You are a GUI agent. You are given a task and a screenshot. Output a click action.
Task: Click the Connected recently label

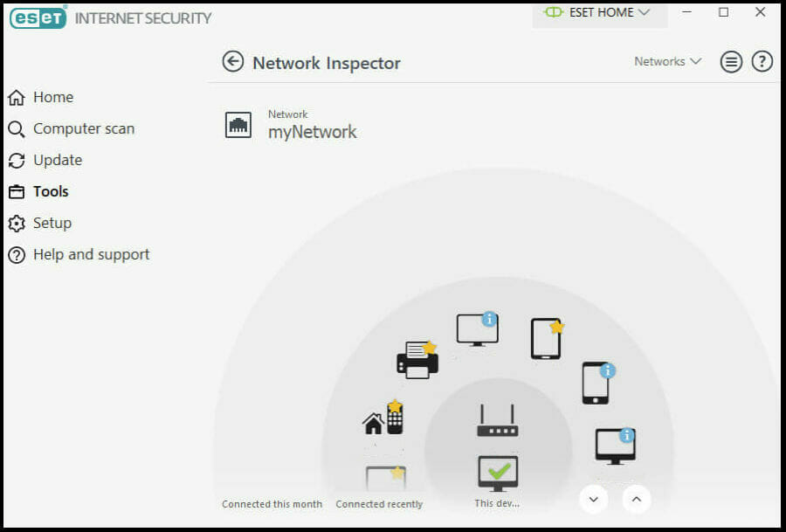(380, 504)
